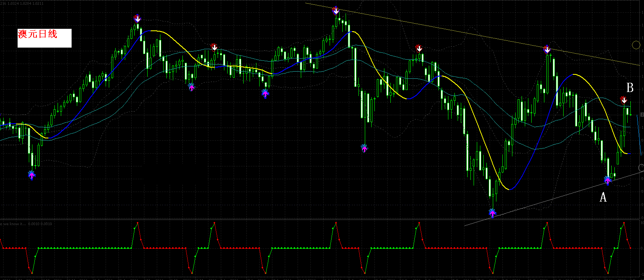644x280 pixels.
Task: Select the buy arrow next to label A
Action: tap(608, 180)
